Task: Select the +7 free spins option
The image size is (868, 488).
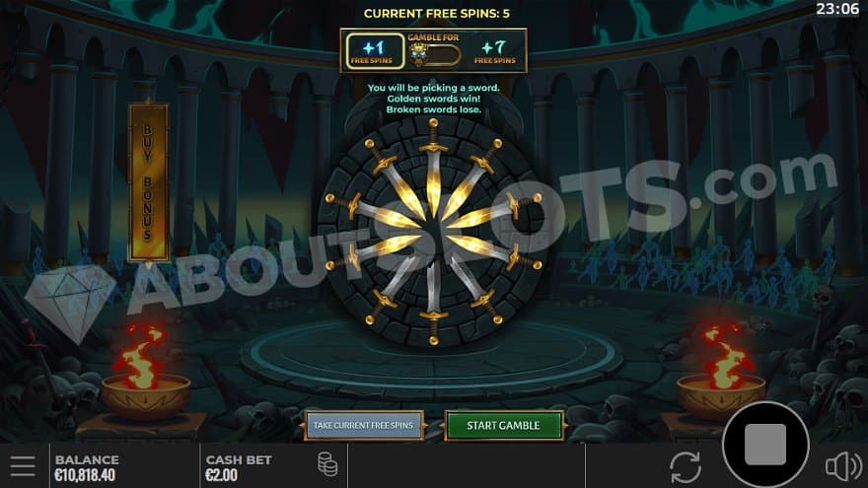Action: click(x=494, y=51)
